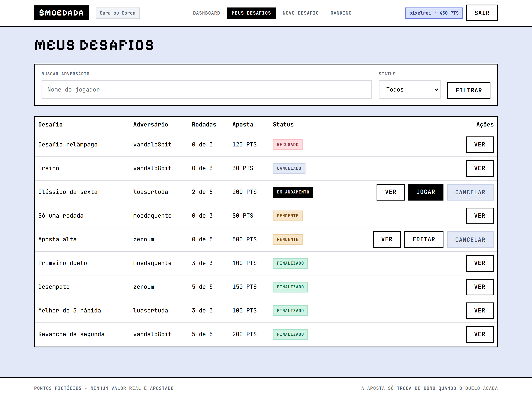
Task: Click the Sair button
Action: point(482,13)
